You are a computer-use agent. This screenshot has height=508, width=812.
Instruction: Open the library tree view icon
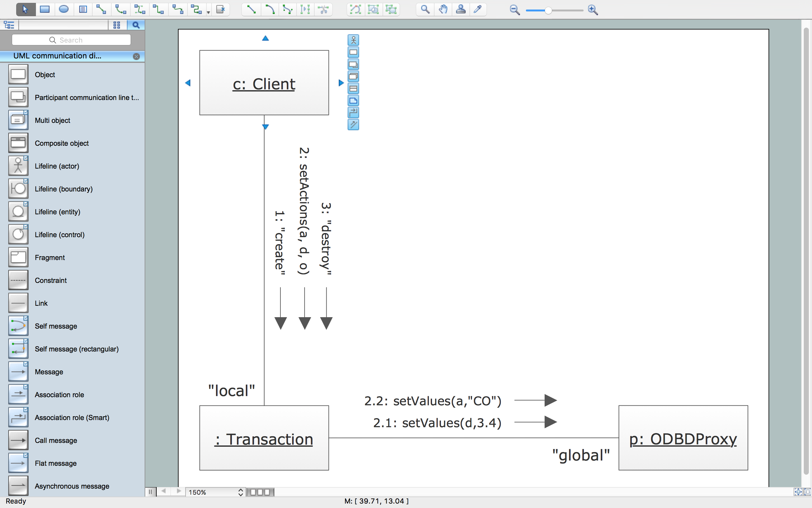[x=9, y=25]
